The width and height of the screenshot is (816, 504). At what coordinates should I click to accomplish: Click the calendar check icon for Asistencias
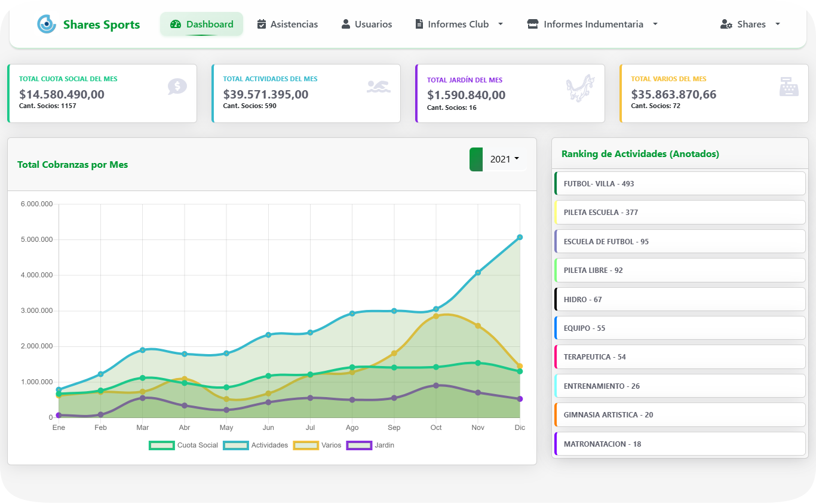[x=262, y=24]
